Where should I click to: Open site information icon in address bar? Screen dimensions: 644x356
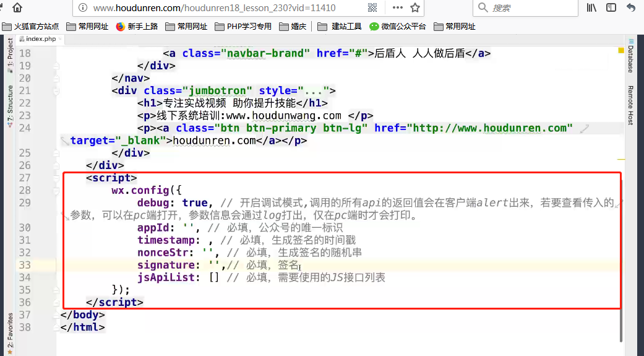[x=83, y=7]
